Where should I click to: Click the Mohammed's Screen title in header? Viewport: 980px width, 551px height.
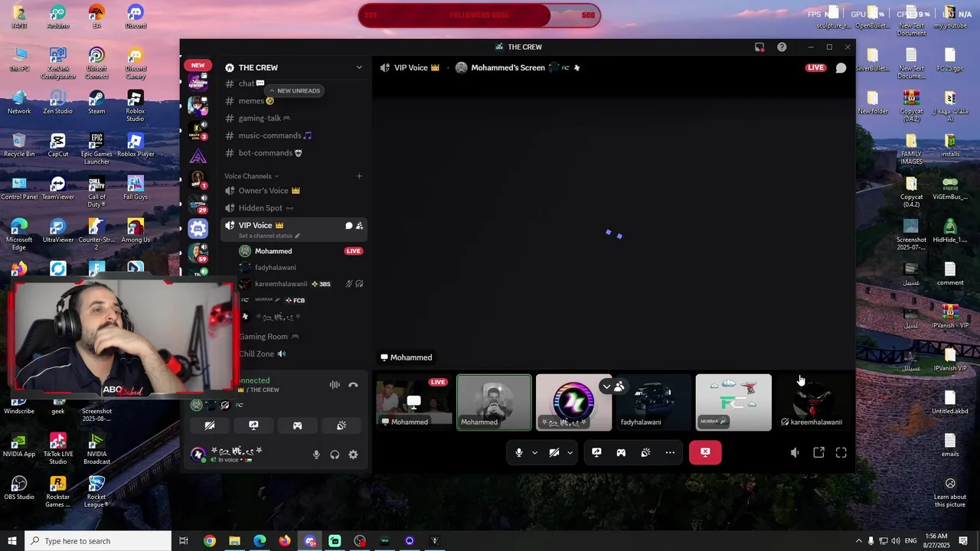508,67
